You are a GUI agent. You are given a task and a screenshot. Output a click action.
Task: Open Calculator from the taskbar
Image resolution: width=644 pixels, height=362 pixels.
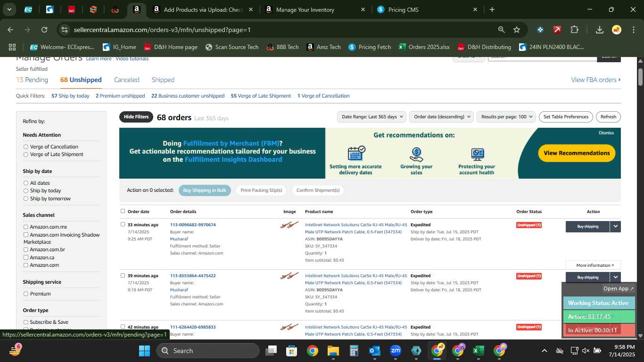click(354, 351)
